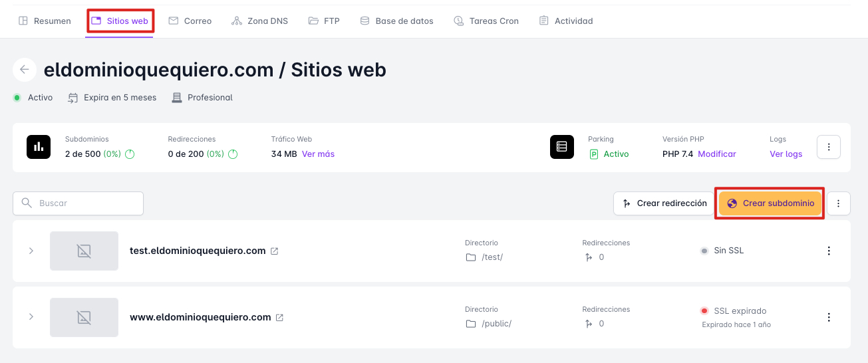The width and height of the screenshot is (868, 363).
Task: Switch to the Zona DNS tab
Action: click(259, 21)
